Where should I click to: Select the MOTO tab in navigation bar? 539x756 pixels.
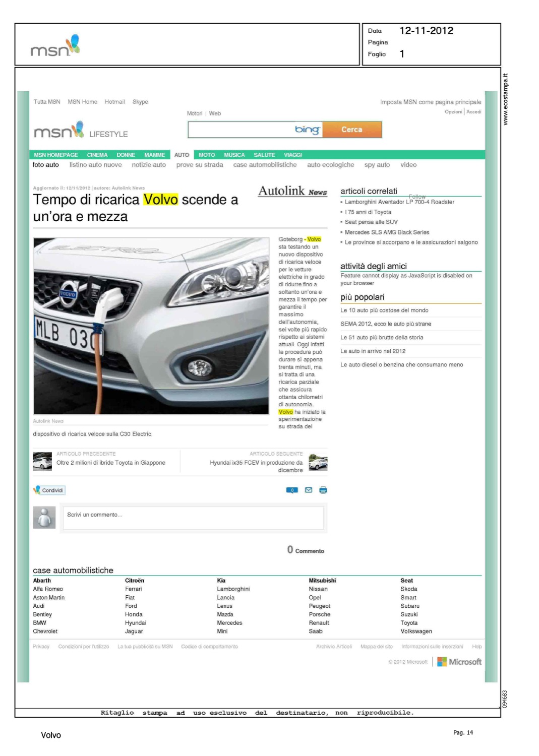[207, 155]
